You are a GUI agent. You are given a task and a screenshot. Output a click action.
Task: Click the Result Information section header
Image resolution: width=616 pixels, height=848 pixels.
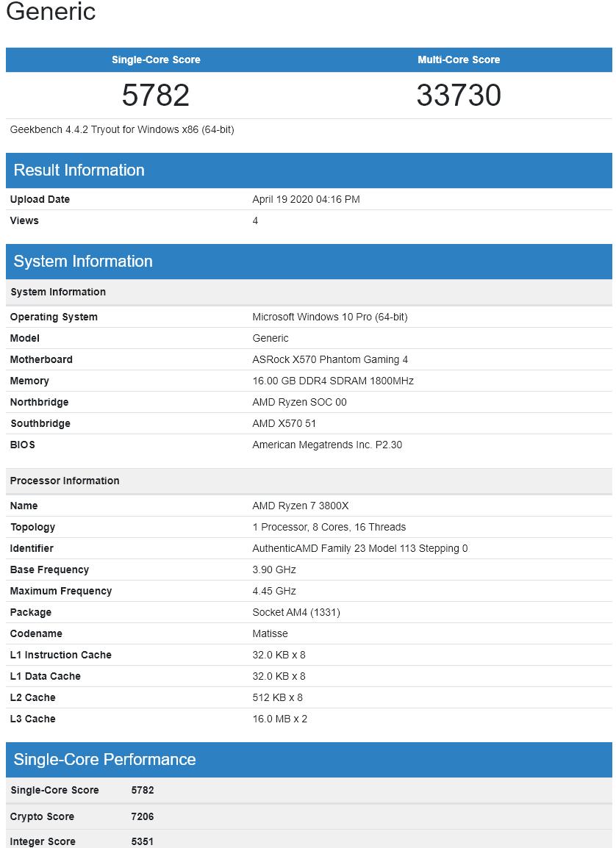point(79,170)
